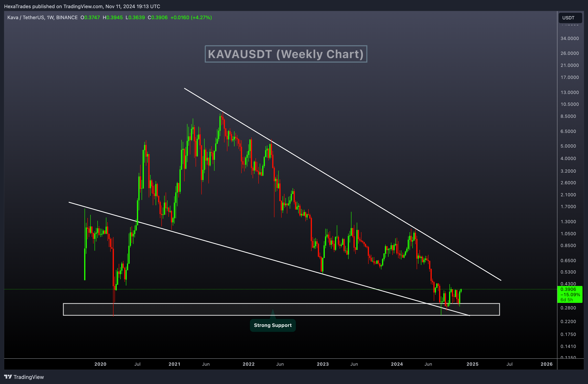The height and width of the screenshot is (384, 588).
Task: Click the KAVAUSDT (Weekly Chart) title box
Action: [286, 54]
